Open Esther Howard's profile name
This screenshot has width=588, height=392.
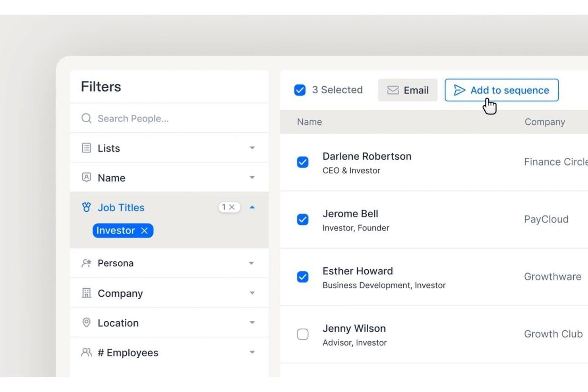pos(358,271)
